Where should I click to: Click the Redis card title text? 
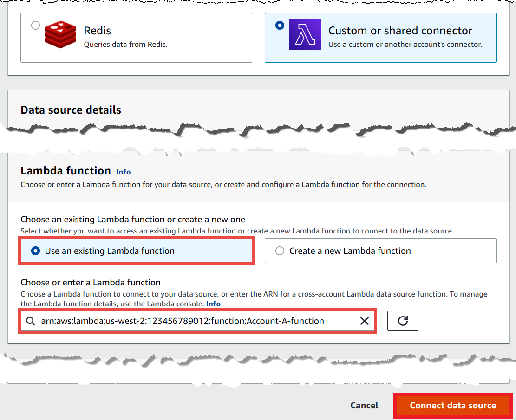97,31
